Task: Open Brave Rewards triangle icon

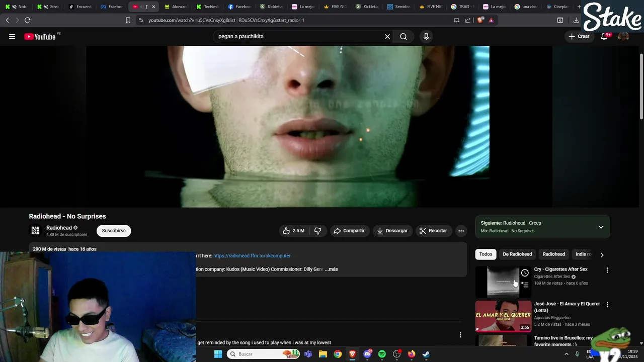Action: tap(491, 20)
